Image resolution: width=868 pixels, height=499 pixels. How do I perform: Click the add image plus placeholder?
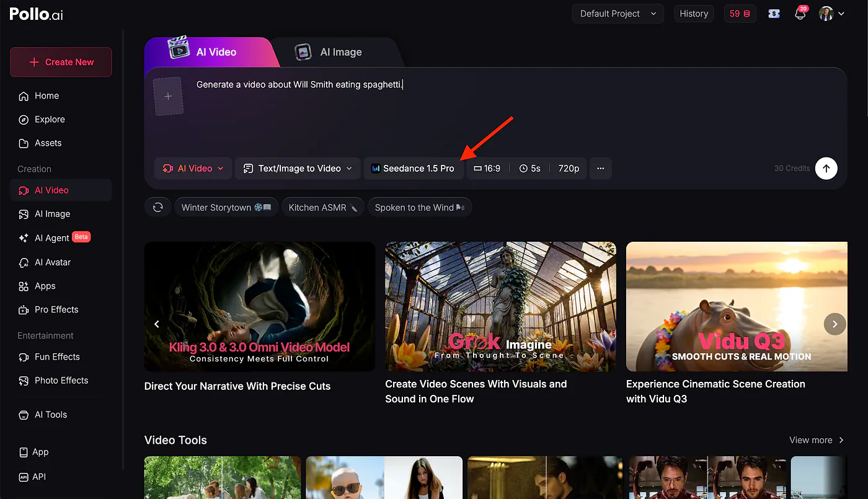point(168,97)
